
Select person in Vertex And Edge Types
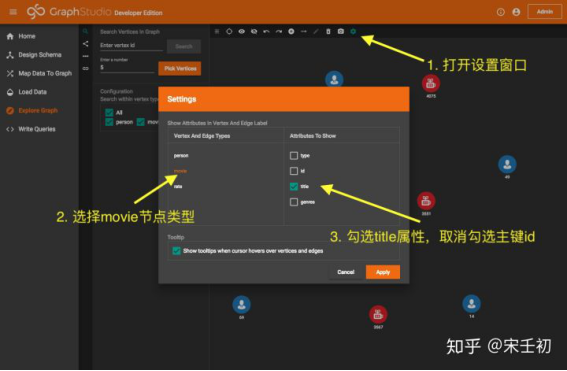click(x=181, y=155)
